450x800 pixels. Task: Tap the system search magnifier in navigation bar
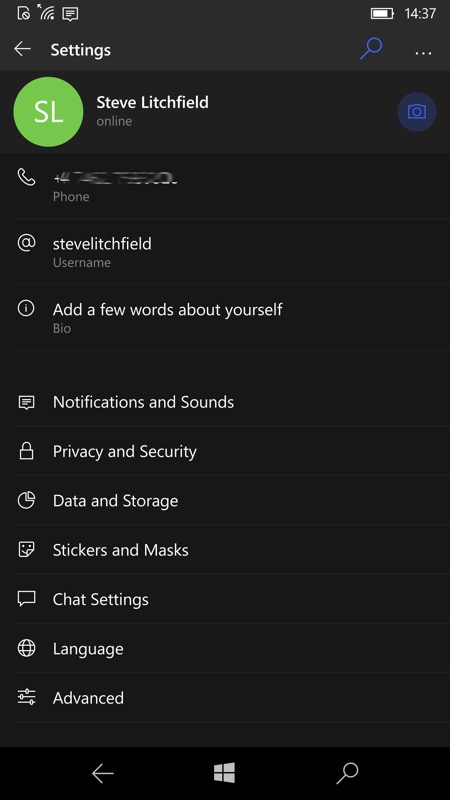[x=347, y=773]
